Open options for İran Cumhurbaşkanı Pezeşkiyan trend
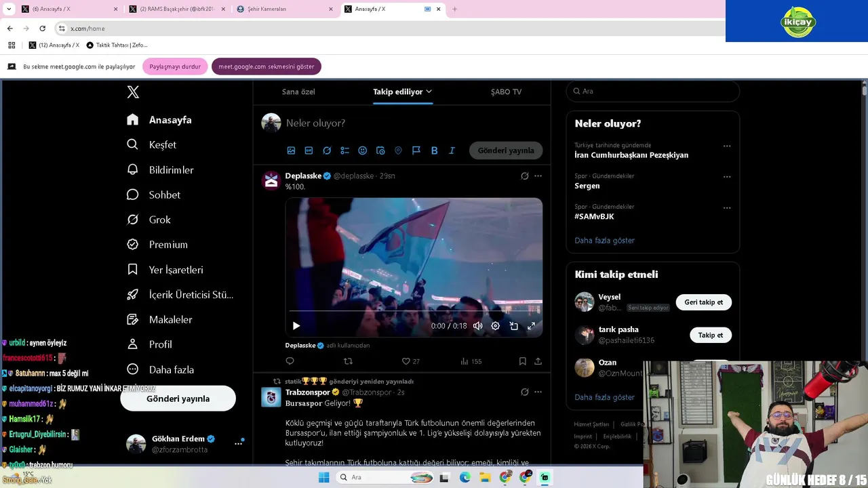868x488 pixels. click(x=727, y=146)
